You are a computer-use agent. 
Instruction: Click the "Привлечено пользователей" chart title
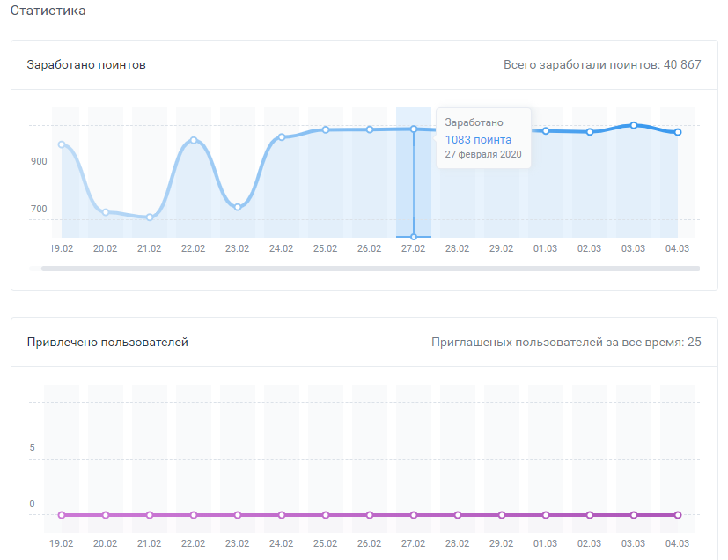pos(107,343)
